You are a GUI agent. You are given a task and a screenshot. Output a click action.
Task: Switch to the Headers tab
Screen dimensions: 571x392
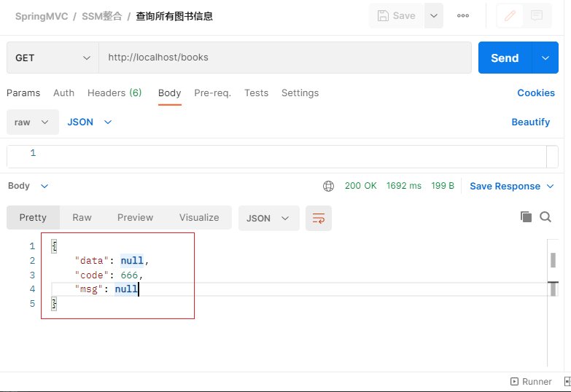114,93
